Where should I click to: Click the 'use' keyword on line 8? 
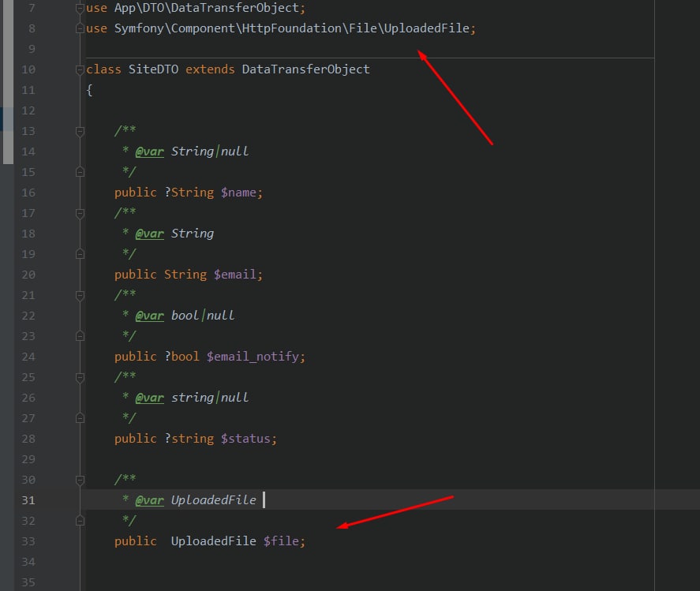tap(96, 28)
